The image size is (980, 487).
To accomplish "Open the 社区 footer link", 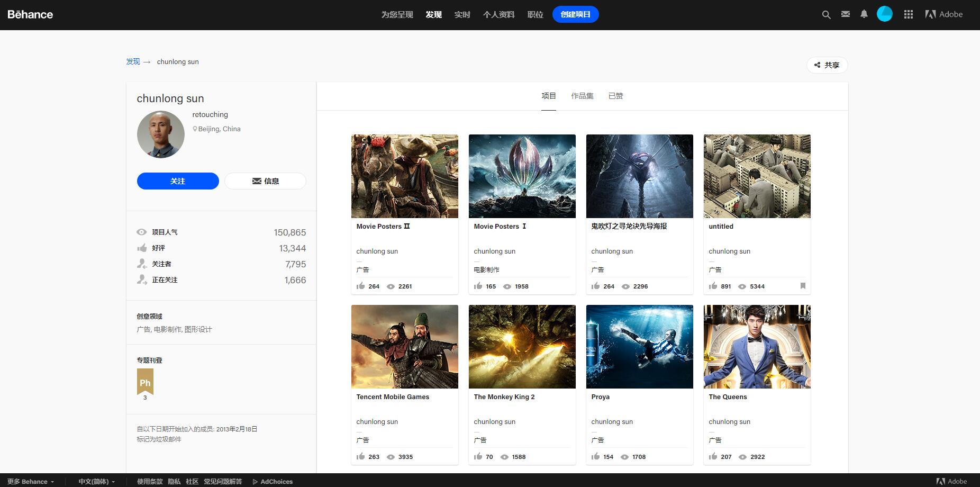I will pyautogui.click(x=192, y=482).
